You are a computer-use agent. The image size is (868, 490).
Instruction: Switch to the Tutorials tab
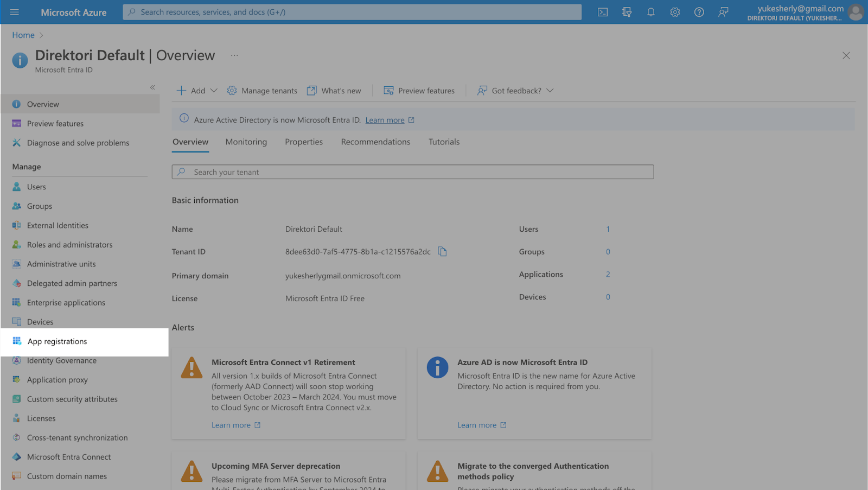click(444, 142)
